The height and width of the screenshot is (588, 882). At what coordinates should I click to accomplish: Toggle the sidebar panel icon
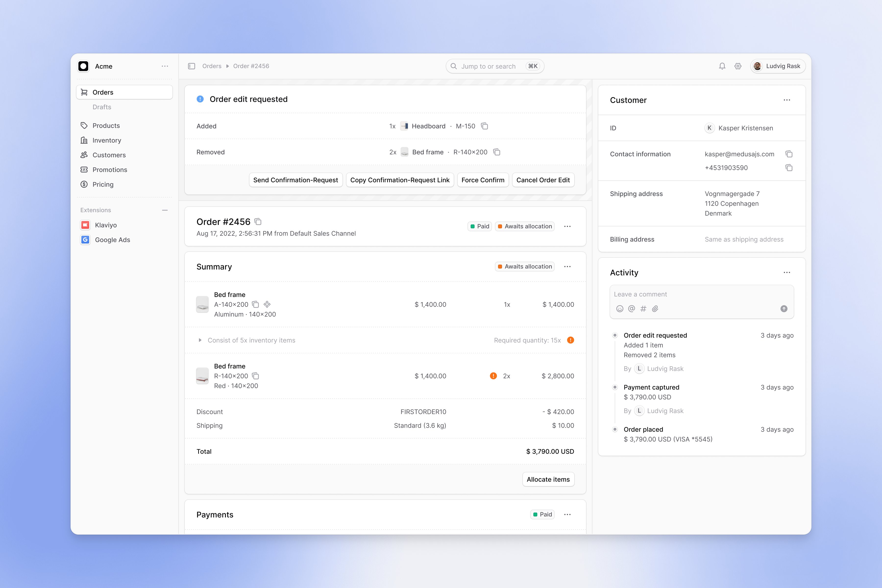coord(192,66)
